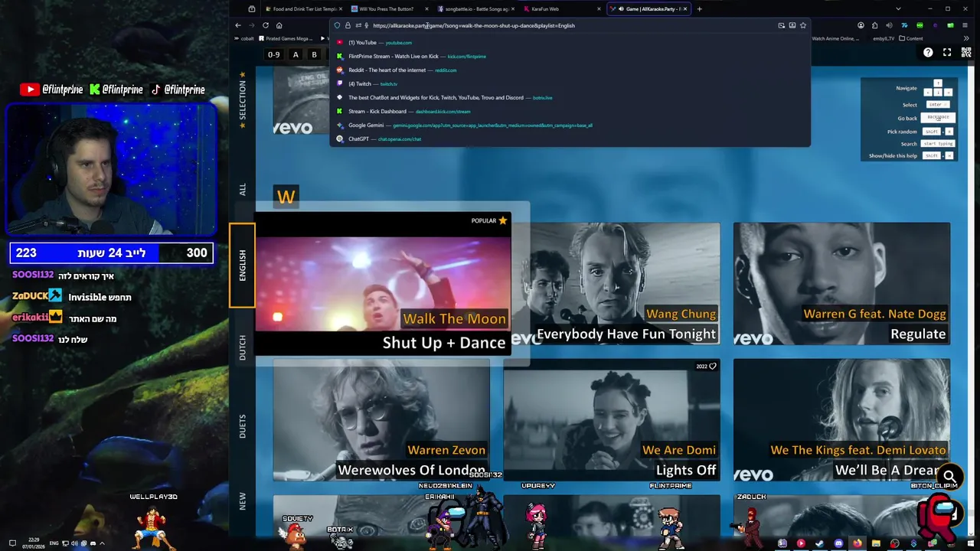Choose Twitch suggestion in URL dropdown

coord(570,83)
